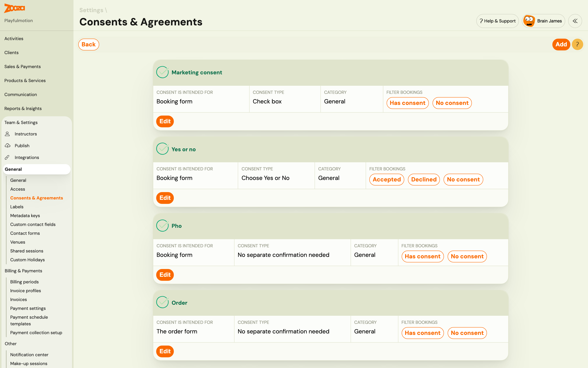Open Sales & Payments section
The width and height of the screenshot is (588, 368).
23,66
